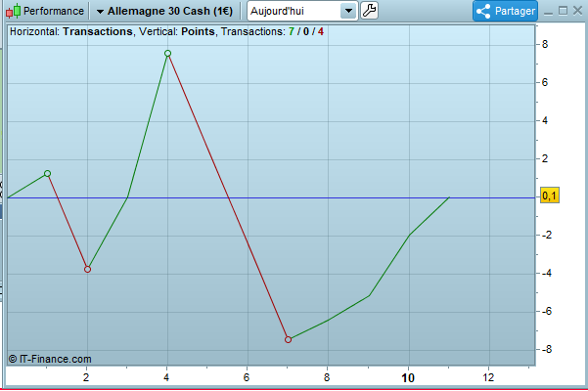
Task: Select the red marker at transaction 2
Action: coord(87,269)
